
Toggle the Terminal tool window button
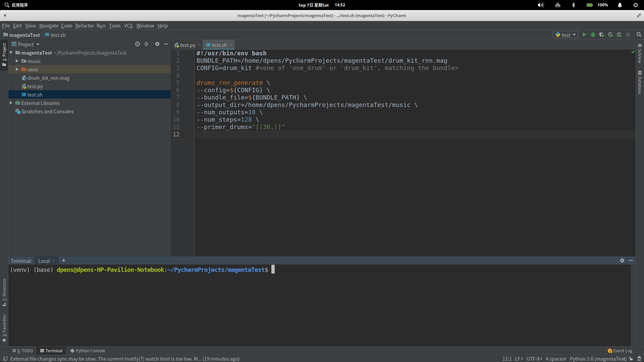(51, 351)
